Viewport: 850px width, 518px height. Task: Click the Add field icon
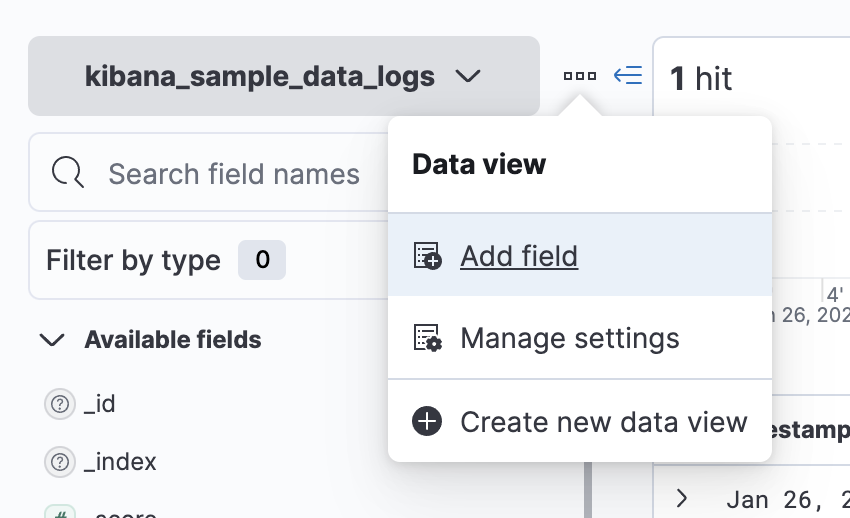(x=427, y=256)
